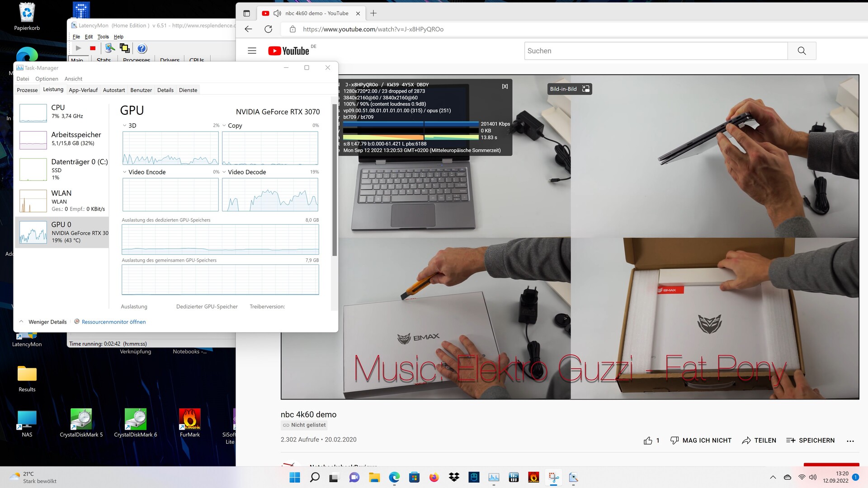Close the stats for nerds overlay

click(505, 86)
